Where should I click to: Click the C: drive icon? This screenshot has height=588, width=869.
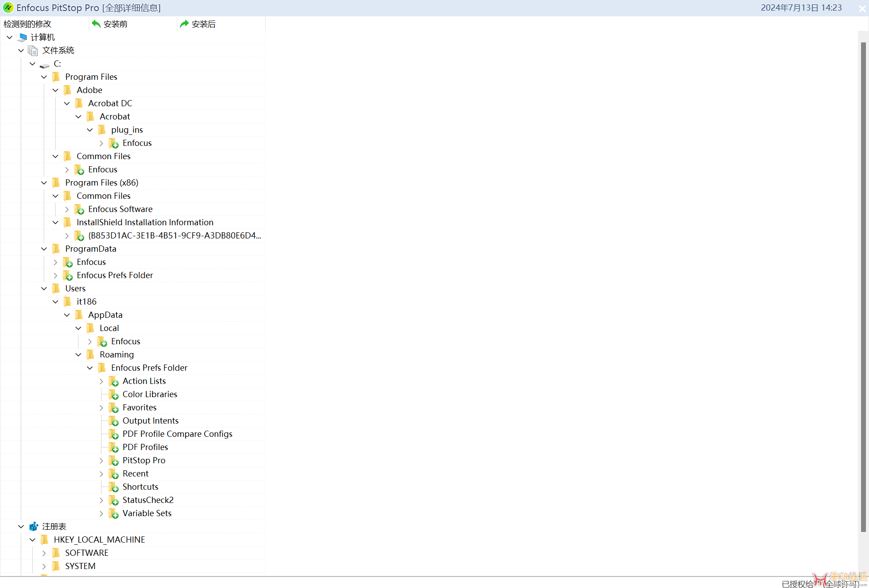[x=45, y=65]
